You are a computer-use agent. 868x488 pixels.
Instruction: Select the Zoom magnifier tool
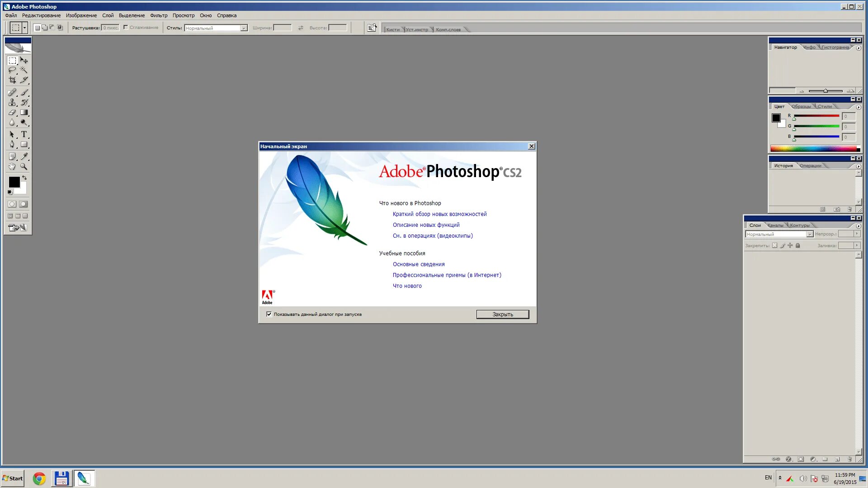[x=24, y=166]
